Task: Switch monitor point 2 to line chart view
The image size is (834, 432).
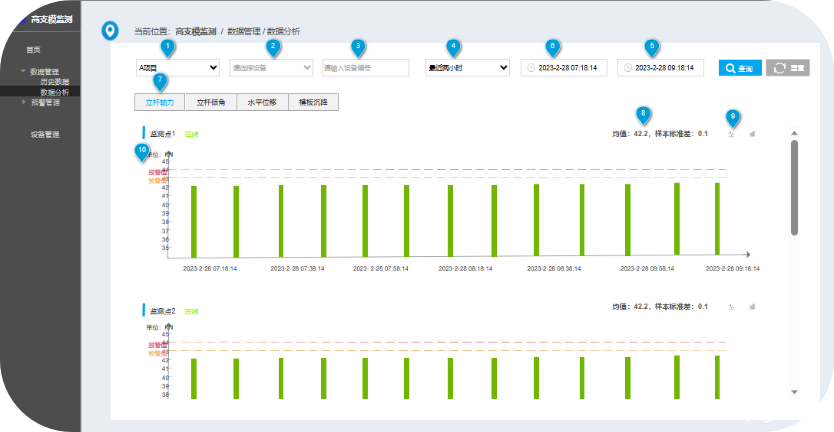Action: 731,307
